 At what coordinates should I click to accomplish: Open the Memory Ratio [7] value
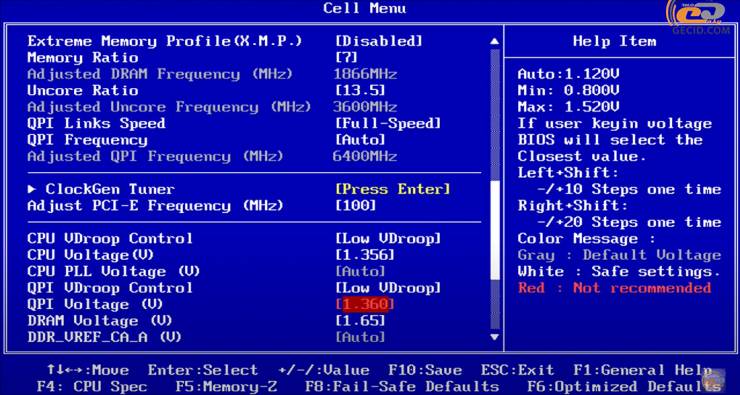click(x=346, y=58)
